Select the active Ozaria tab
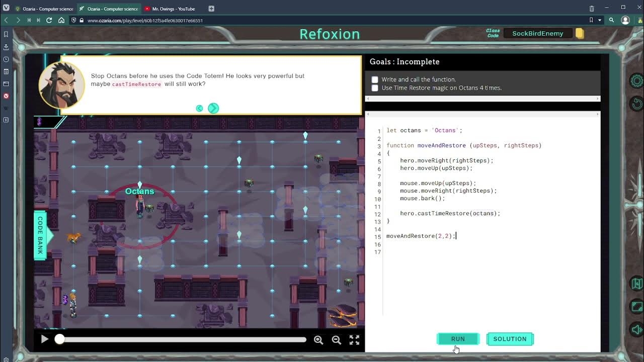 pyautogui.click(x=108, y=9)
